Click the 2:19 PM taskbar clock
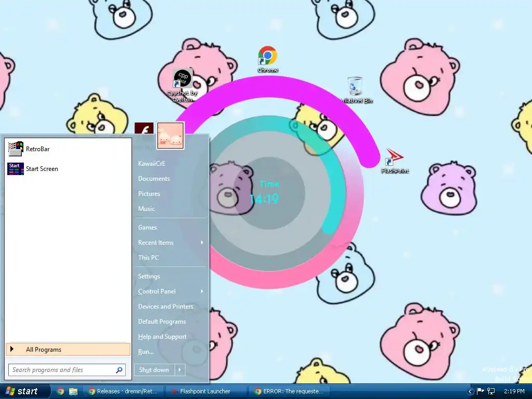This screenshot has height=399, width=532. pos(514,391)
